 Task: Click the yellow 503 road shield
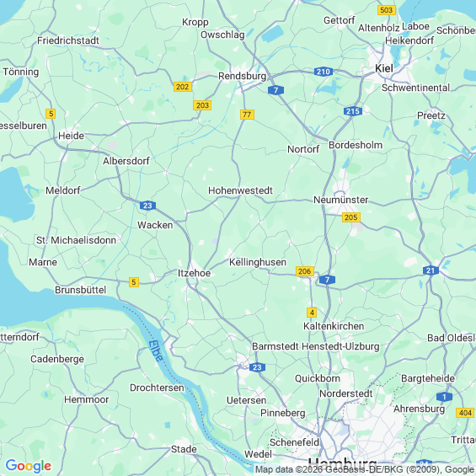[x=387, y=10]
